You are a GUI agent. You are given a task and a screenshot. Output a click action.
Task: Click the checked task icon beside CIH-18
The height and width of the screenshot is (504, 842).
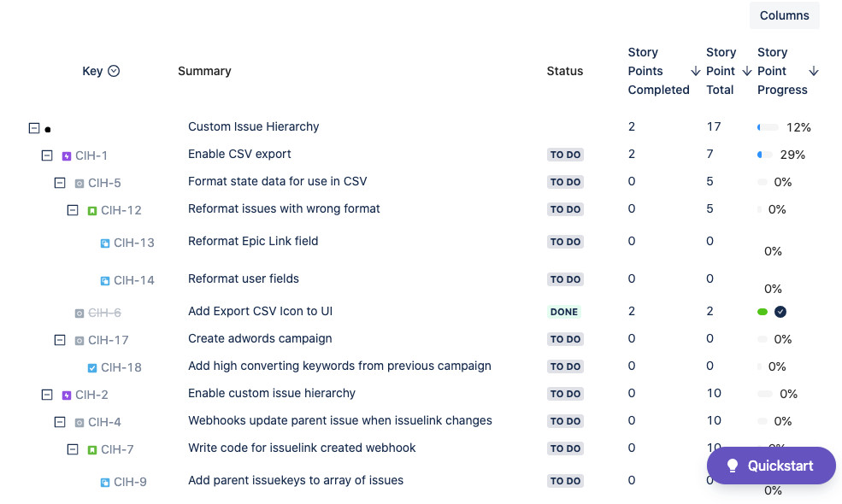[x=93, y=367]
